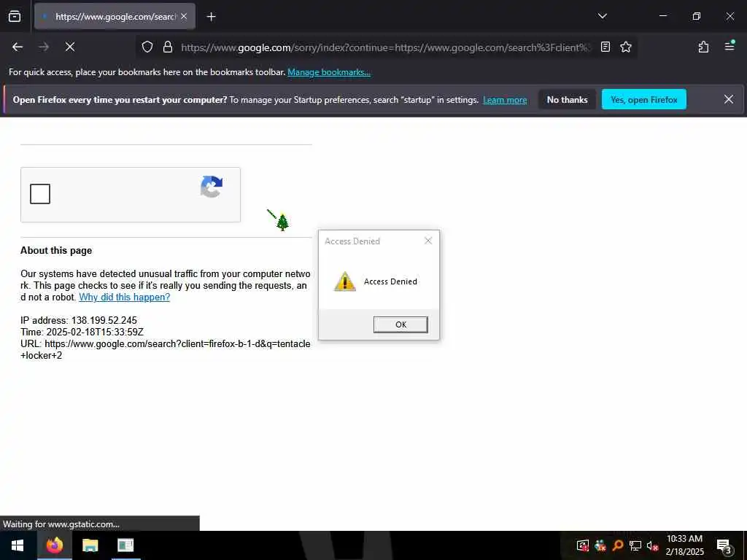Open Why did this happen link

click(124, 297)
